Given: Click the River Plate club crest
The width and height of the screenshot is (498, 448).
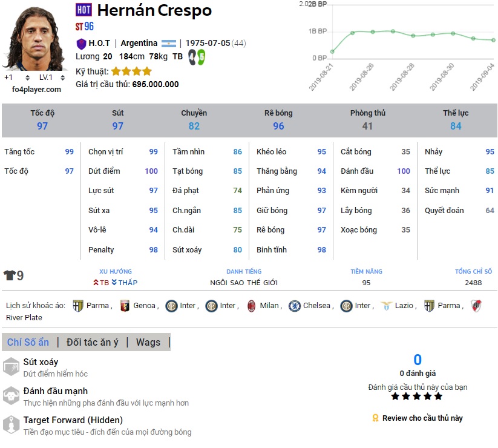Looking at the screenshot, I should [476, 306].
